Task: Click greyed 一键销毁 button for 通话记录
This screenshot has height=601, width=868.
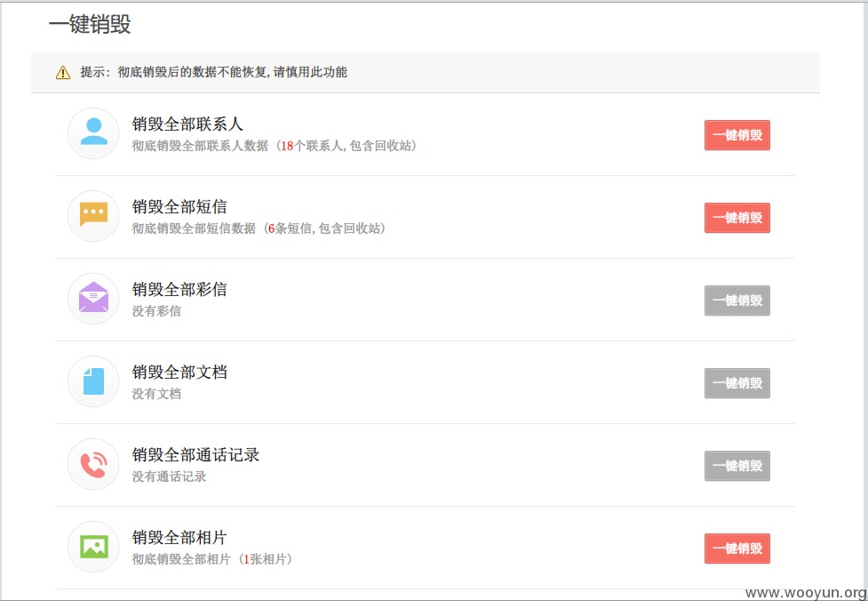Action: click(737, 465)
